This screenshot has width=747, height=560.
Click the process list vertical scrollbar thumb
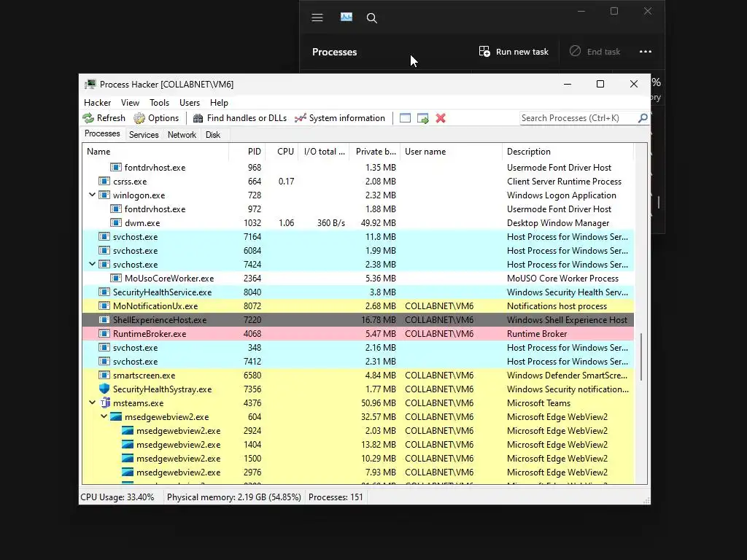(641, 357)
